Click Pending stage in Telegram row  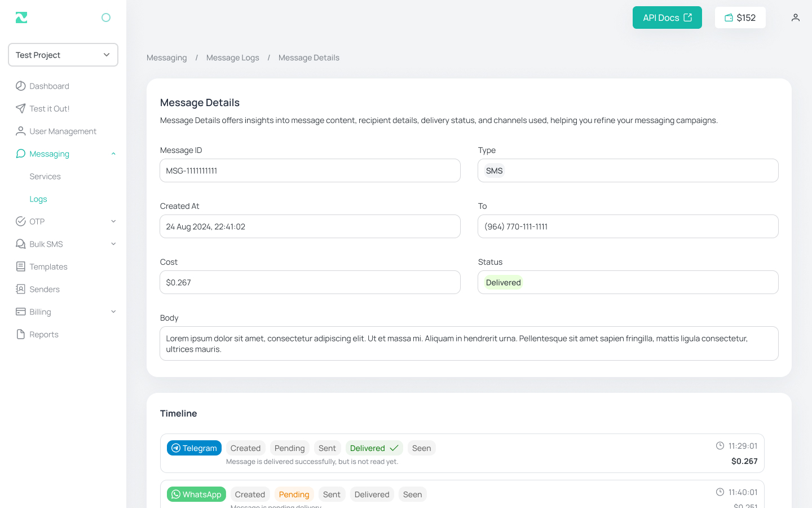290,448
